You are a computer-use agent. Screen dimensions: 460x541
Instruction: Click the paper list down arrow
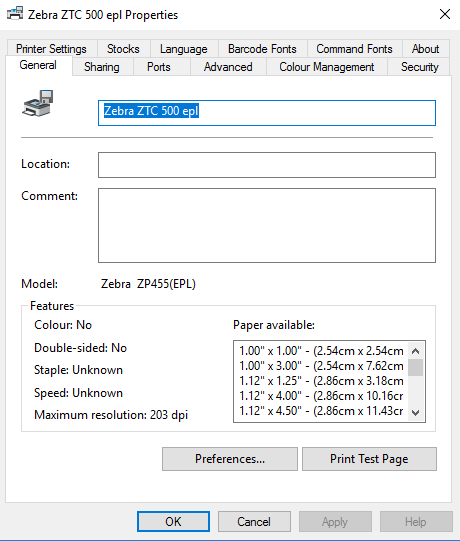415,412
